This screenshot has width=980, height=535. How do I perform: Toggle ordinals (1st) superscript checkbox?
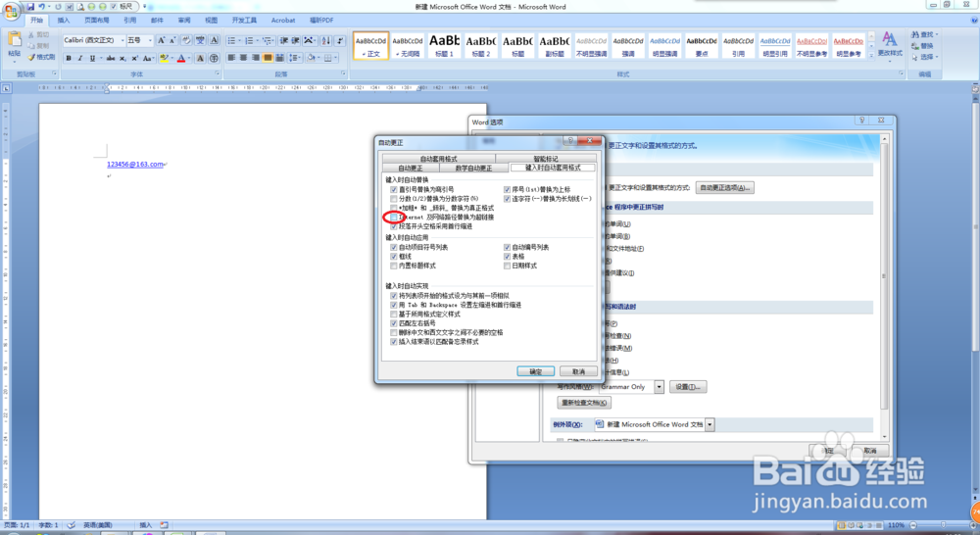click(x=507, y=189)
